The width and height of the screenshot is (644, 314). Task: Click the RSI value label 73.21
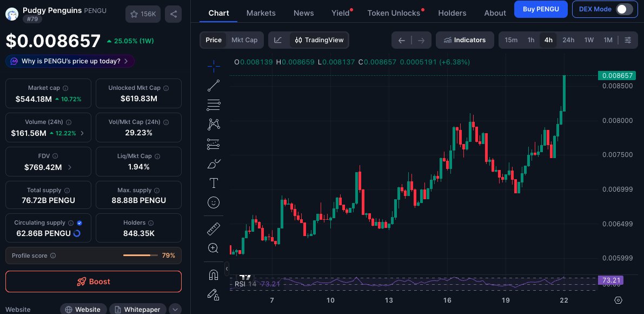(x=610, y=280)
